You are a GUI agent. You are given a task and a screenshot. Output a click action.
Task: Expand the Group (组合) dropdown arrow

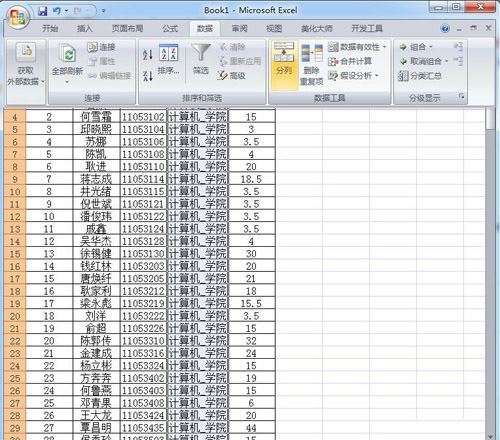click(x=431, y=47)
